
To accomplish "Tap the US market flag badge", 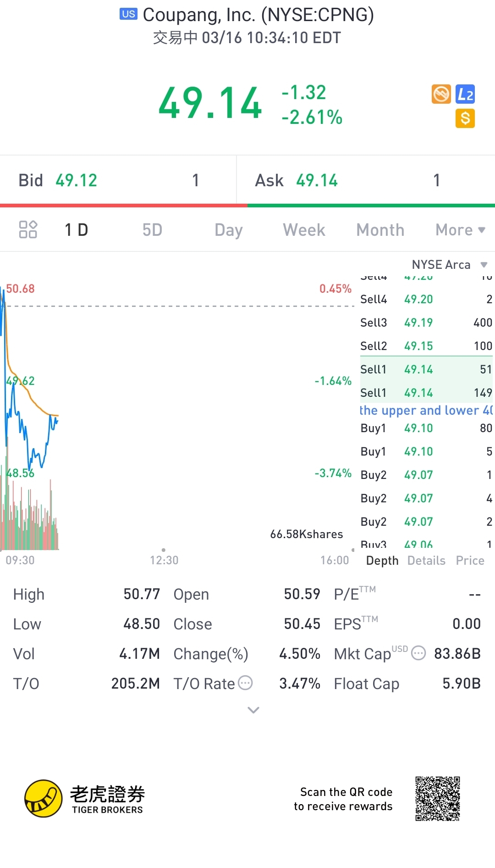I will tap(128, 14).
